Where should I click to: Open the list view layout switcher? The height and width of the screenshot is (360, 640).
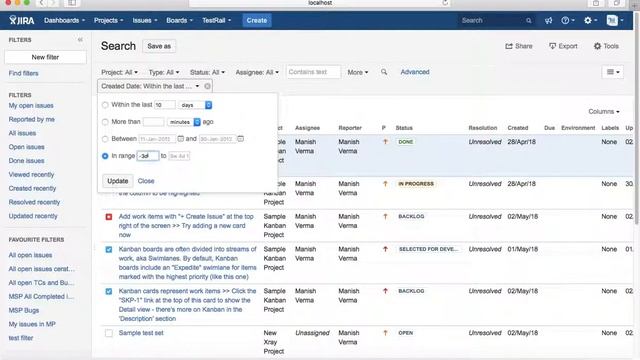(x=613, y=72)
